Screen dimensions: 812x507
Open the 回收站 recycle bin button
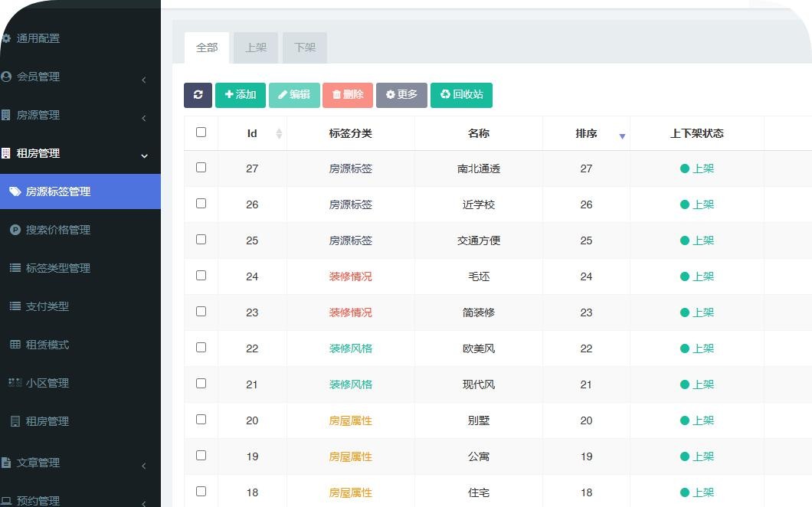(x=461, y=95)
